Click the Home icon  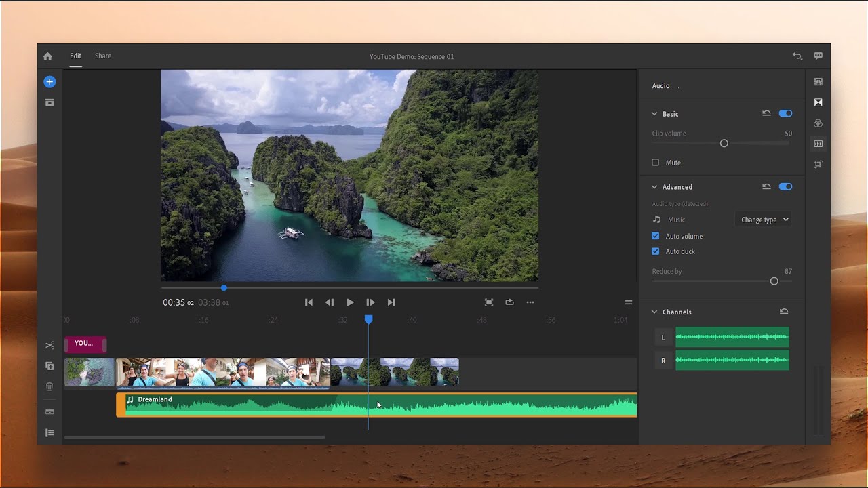pyautogui.click(x=47, y=56)
